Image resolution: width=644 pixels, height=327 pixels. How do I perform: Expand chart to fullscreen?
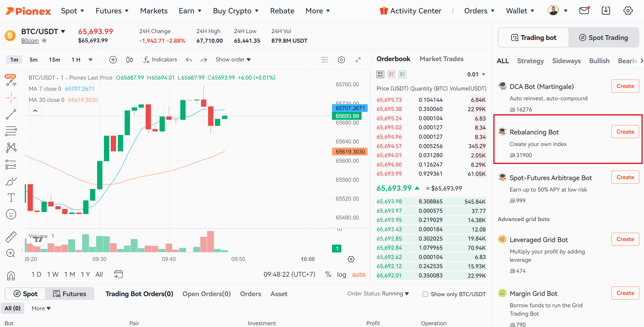tap(358, 60)
